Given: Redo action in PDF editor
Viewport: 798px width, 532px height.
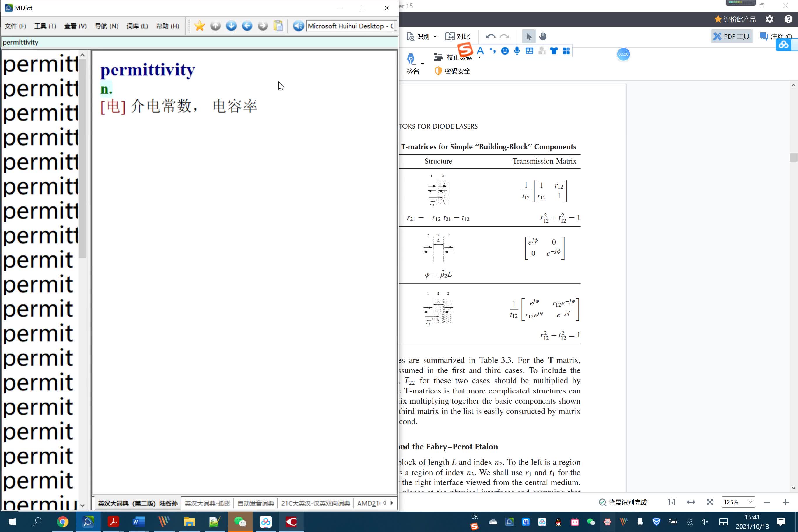Looking at the screenshot, I should pyautogui.click(x=505, y=36).
